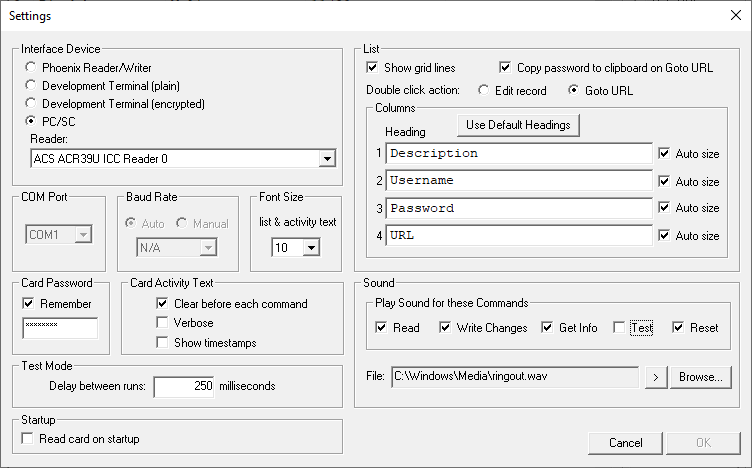752x468 pixels.
Task: Open the Reader dropdown list
Action: pyautogui.click(x=326, y=158)
